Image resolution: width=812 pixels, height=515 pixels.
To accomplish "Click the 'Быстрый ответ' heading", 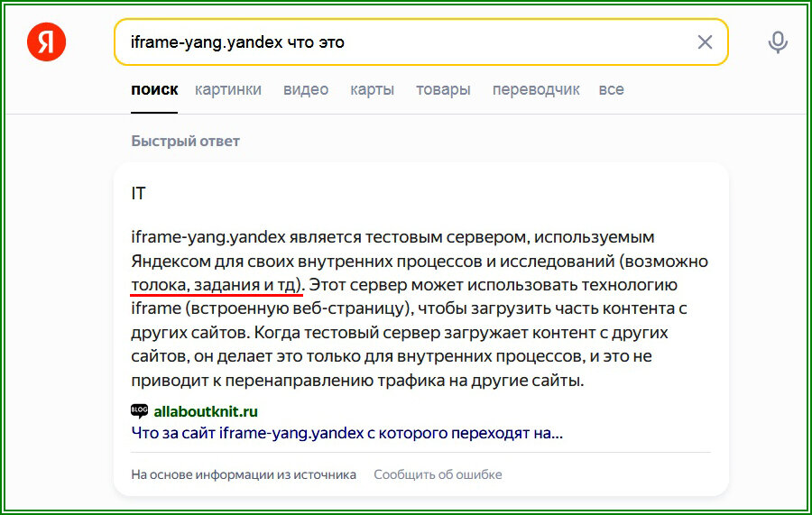I will pyautogui.click(x=185, y=142).
